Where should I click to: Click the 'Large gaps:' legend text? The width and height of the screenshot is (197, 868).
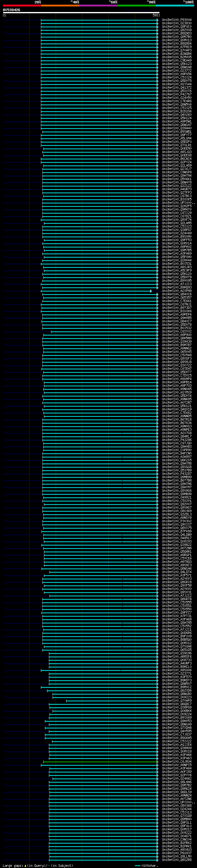click(x=13, y=865)
